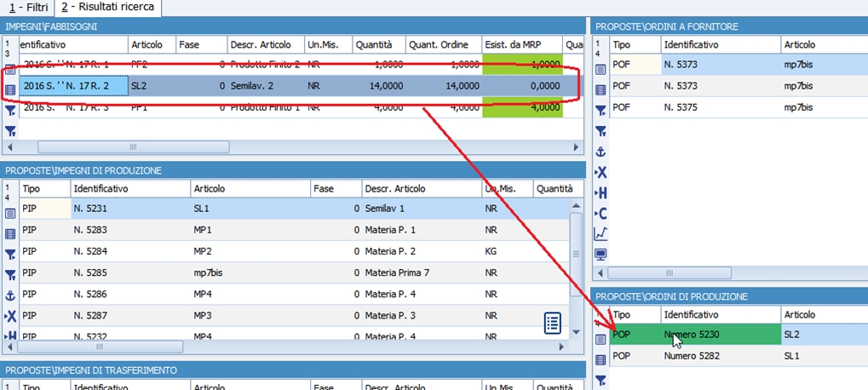Switch to '2 - Risultati ricerca' tab
This screenshot has height=390, width=868.
(108, 8)
